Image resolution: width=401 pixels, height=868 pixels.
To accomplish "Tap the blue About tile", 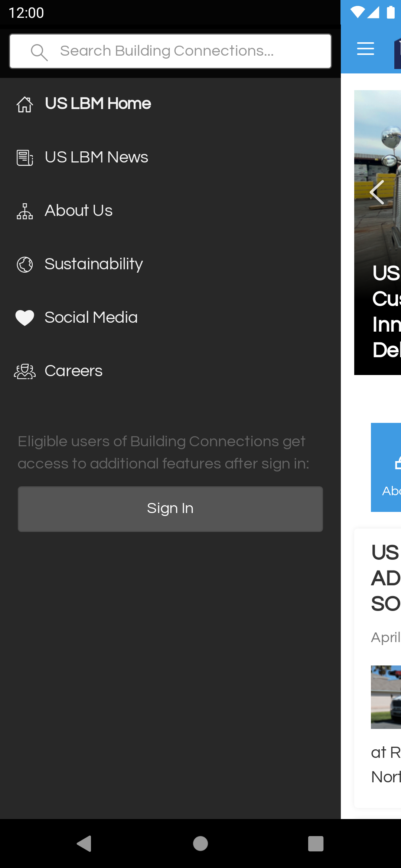I will tap(386, 467).
